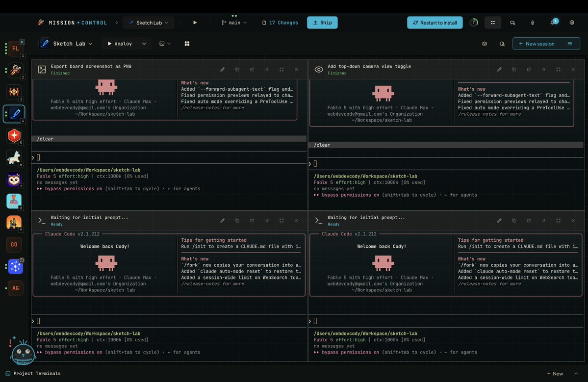The width and height of the screenshot is (588, 382).
Task: Focus the Add top-down camera terminal prompt
Action: tap(446, 164)
